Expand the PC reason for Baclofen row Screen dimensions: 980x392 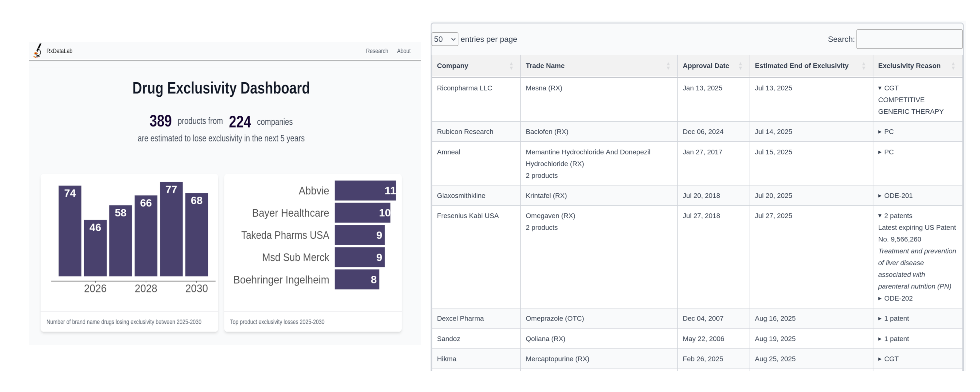point(886,132)
